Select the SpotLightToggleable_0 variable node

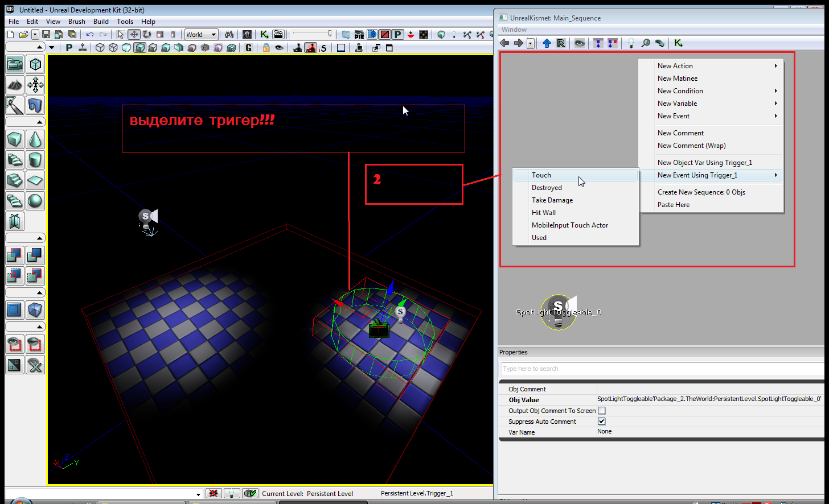pos(559,312)
